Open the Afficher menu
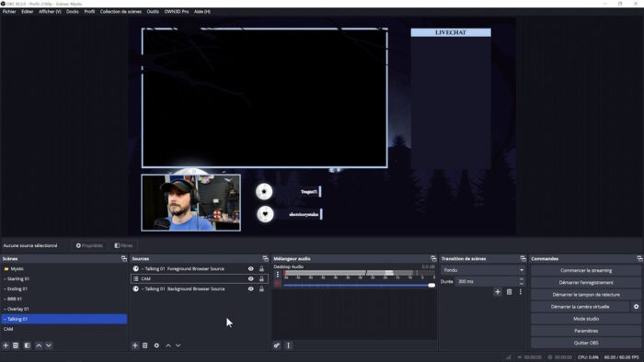Screen dimensions: 644x362 click(50, 11)
